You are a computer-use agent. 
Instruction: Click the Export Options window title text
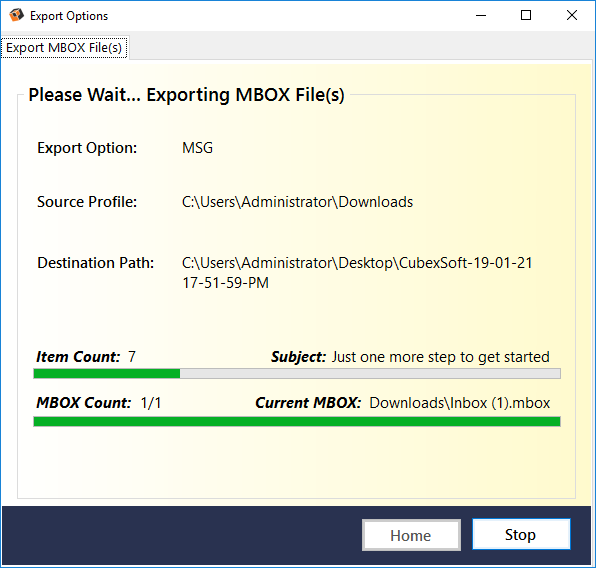pos(69,16)
